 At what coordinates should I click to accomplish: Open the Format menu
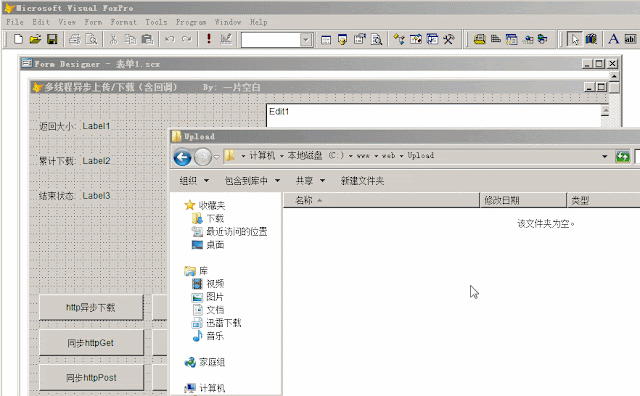(x=123, y=22)
